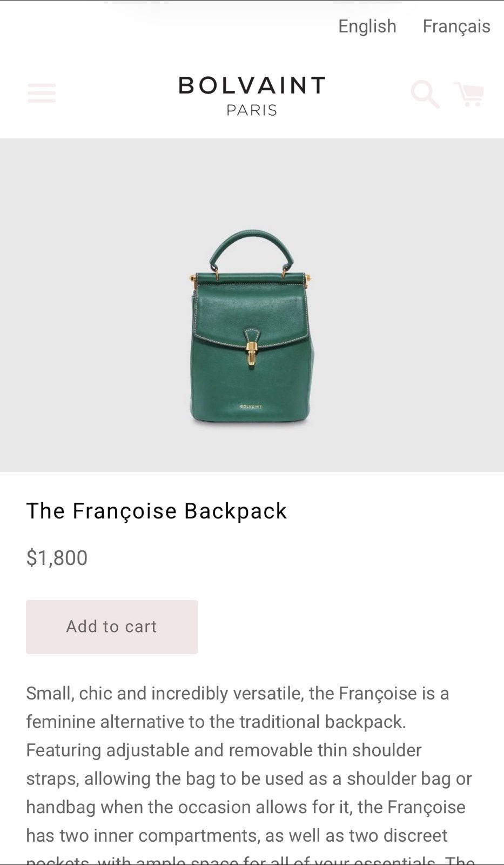Open the hamburger navigation menu
504x865 pixels.
coord(42,93)
